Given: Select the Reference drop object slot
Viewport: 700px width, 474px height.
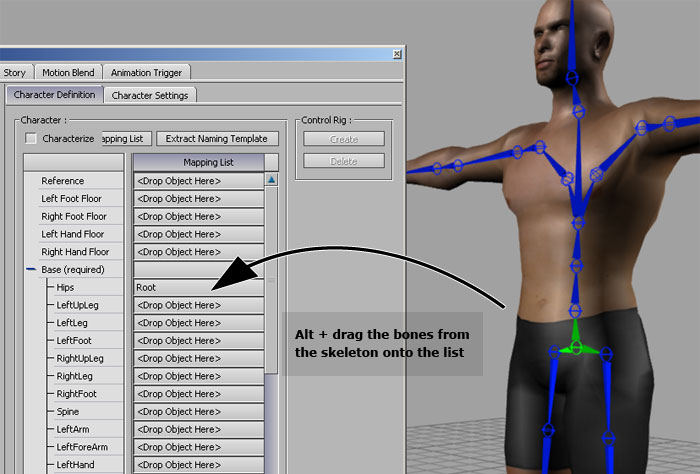Looking at the screenshot, I should (x=198, y=181).
